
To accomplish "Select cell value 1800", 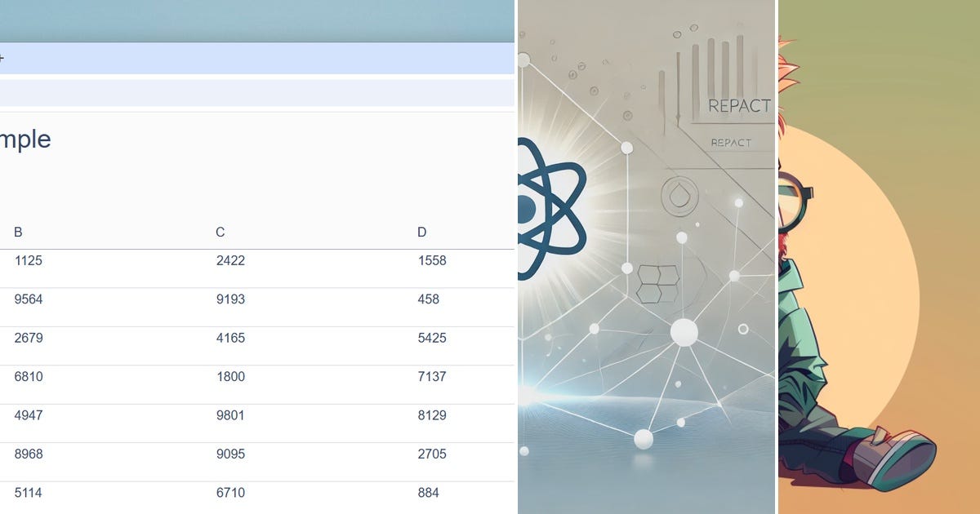I will [230, 377].
